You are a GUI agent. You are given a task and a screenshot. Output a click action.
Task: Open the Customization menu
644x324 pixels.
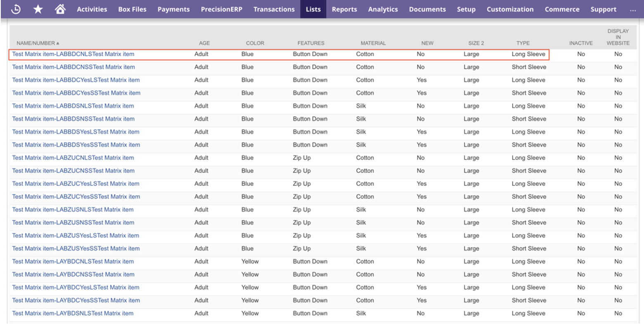tap(510, 9)
